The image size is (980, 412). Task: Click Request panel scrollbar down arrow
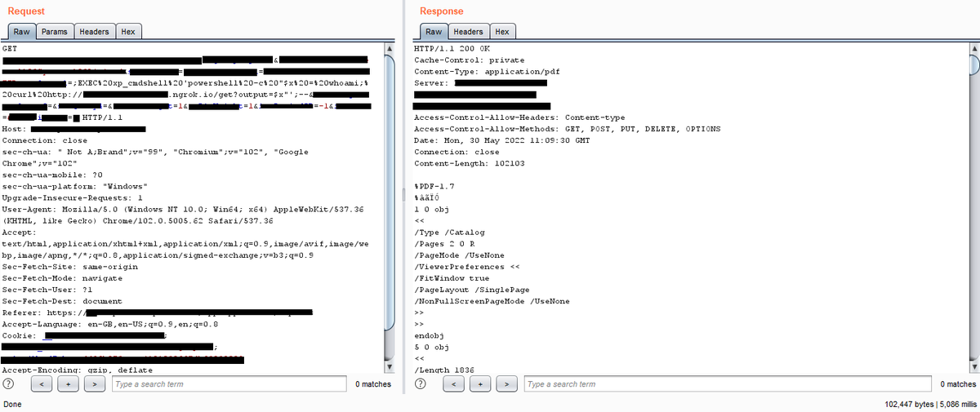[x=390, y=367]
